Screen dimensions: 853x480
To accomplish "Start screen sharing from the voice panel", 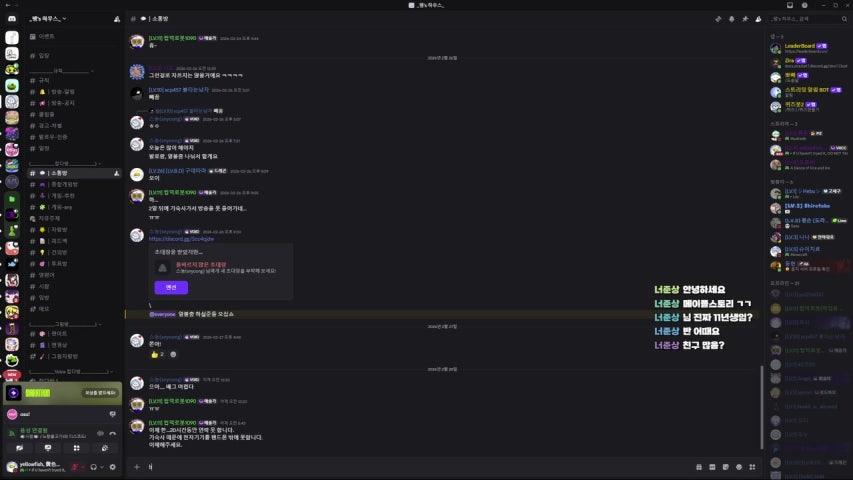I will (x=48, y=448).
